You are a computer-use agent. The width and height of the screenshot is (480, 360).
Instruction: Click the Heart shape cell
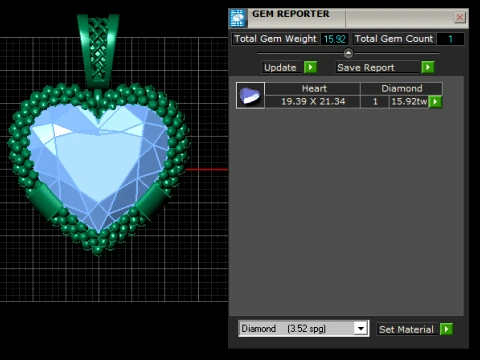pyautogui.click(x=313, y=89)
